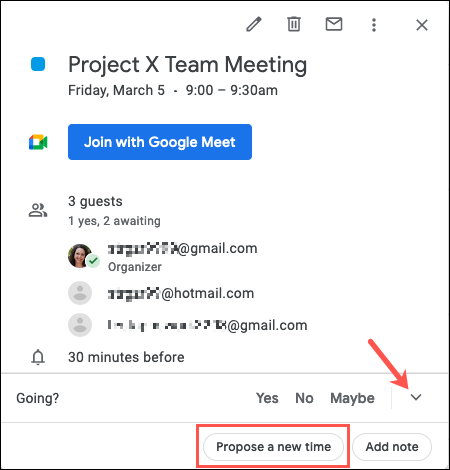Click the blue event color square
Image resolution: width=450 pixels, height=470 pixels.
click(38, 64)
